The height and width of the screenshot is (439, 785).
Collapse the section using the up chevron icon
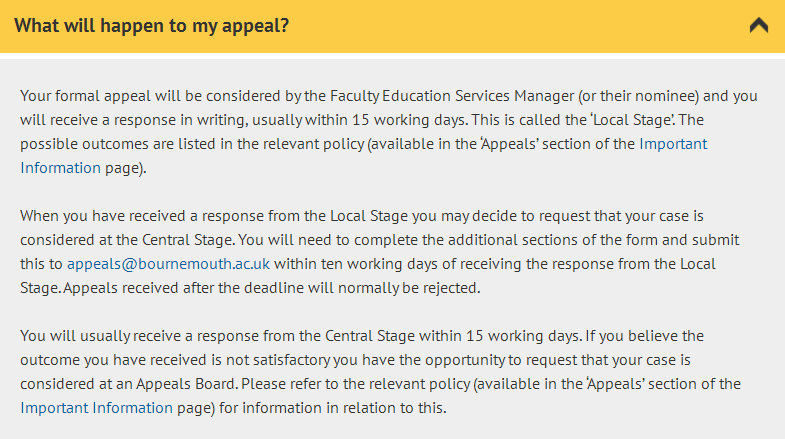coord(758,25)
